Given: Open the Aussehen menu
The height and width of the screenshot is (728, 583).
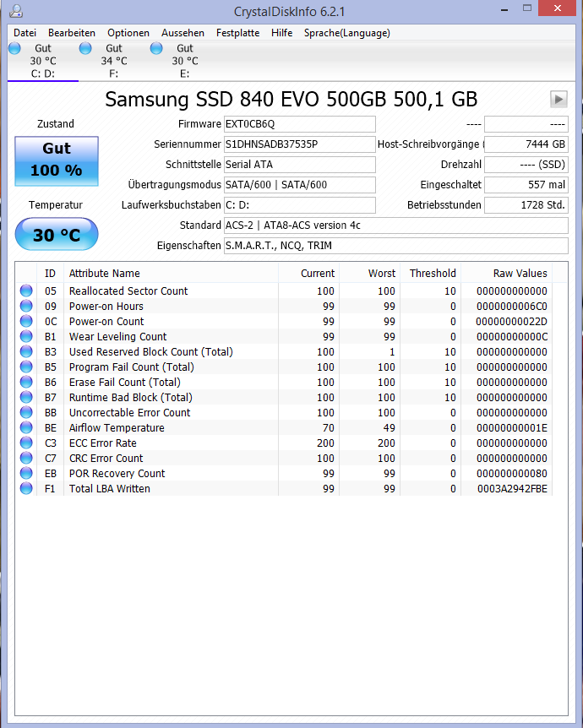Looking at the screenshot, I should 183,33.
